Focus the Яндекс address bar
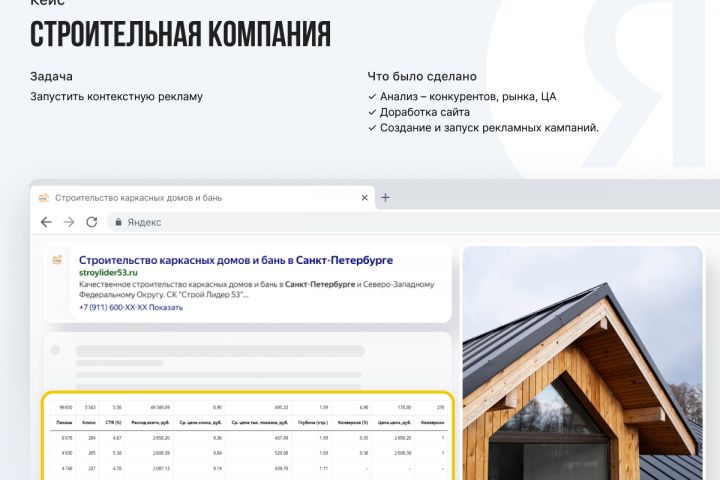This screenshot has width=720, height=480. click(413, 222)
